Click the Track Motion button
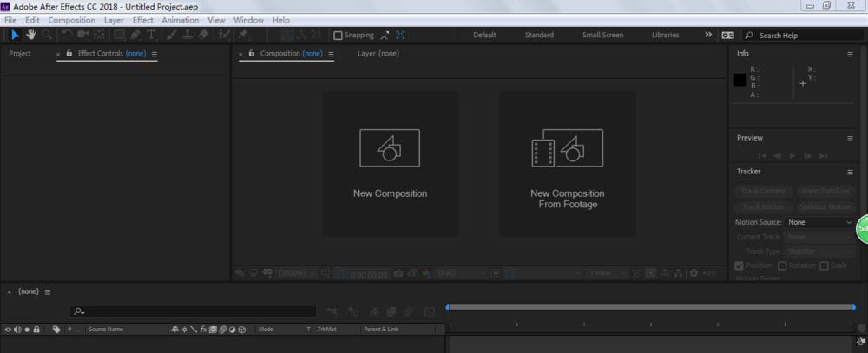 [763, 207]
